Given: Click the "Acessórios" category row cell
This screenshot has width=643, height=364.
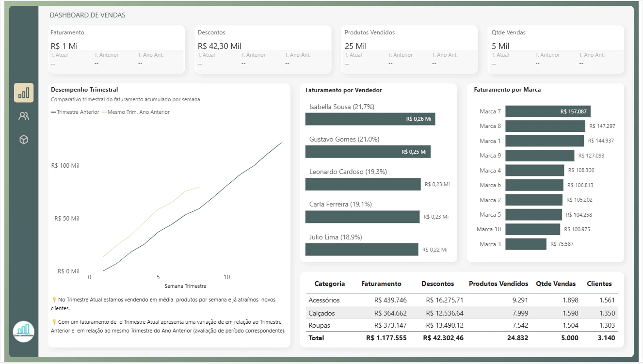Looking at the screenshot, I should click(324, 300).
